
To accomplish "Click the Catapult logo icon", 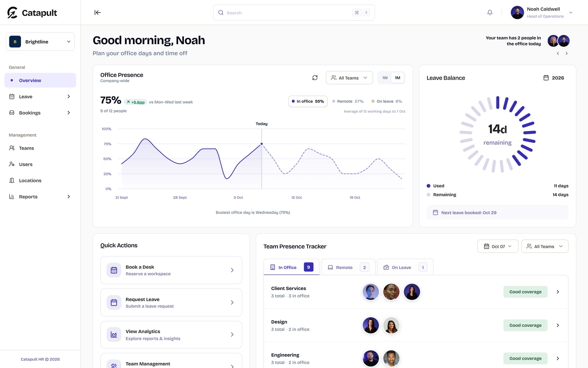I will 12,13.
